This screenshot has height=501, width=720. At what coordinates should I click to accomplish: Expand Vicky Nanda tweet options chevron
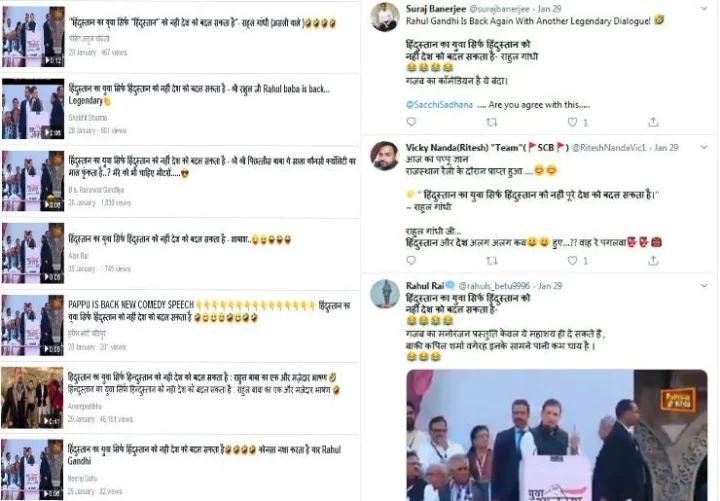704,147
